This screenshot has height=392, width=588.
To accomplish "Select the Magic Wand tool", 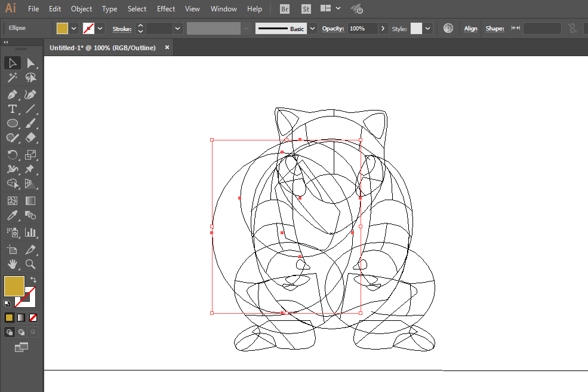I will tap(13, 77).
